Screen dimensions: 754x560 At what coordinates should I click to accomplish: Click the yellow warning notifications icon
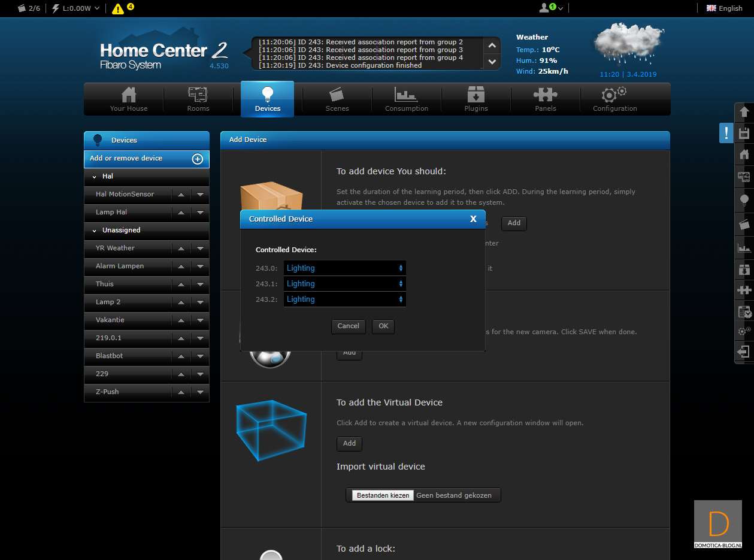click(119, 8)
